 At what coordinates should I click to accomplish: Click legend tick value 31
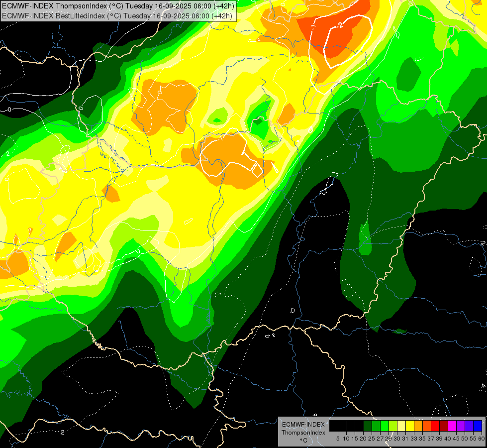coord(405,439)
